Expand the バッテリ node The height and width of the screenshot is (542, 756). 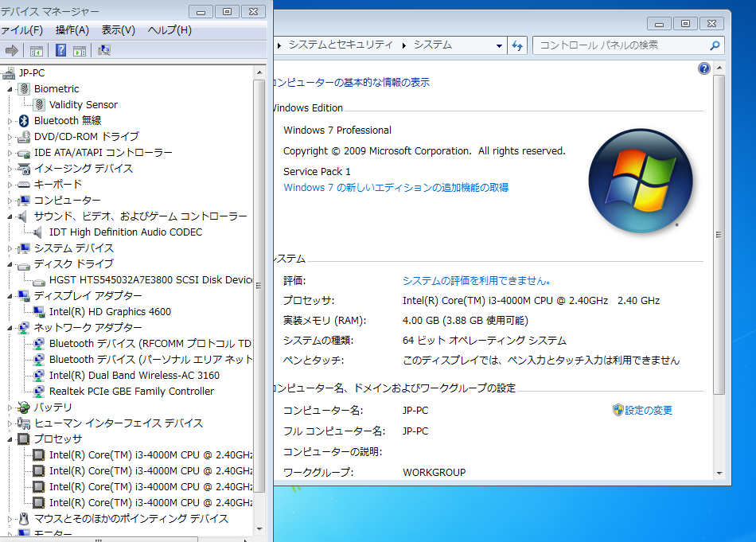[x=10, y=407]
